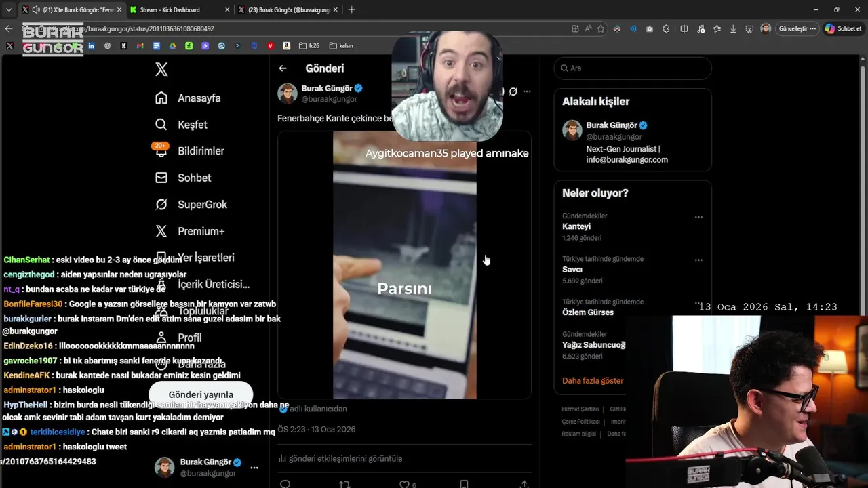Viewport: 868px width, 488px height.
Task: Open the browser profile avatar
Action: point(766,29)
